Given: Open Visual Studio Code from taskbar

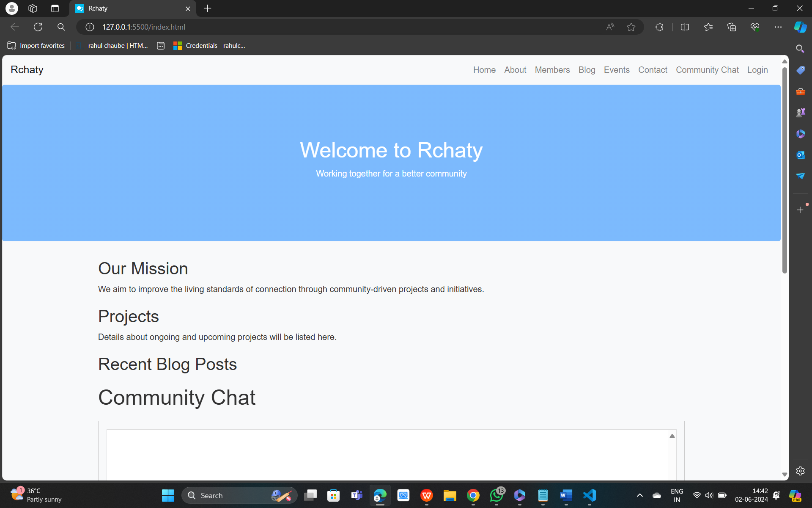Looking at the screenshot, I should [x=589, y=495].
